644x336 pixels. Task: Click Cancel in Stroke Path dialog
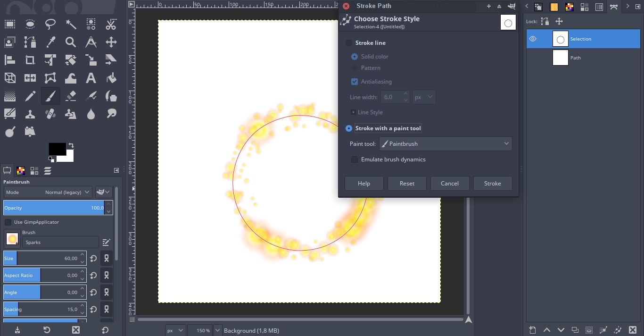449,184
